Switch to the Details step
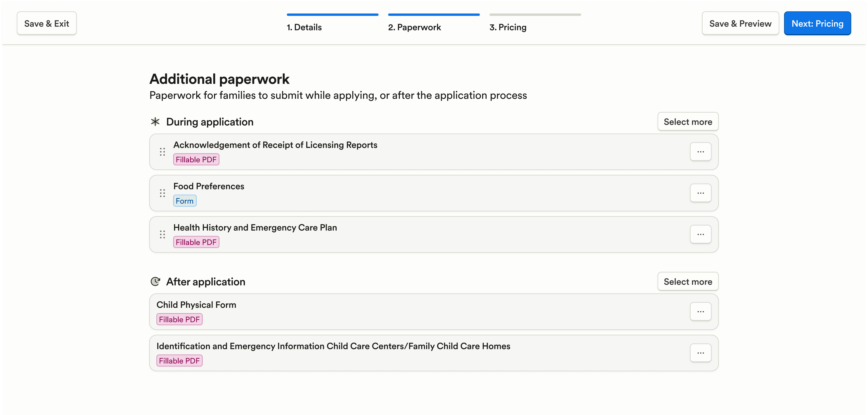Viewport: 868px width, 415px height. pos(304,27)
